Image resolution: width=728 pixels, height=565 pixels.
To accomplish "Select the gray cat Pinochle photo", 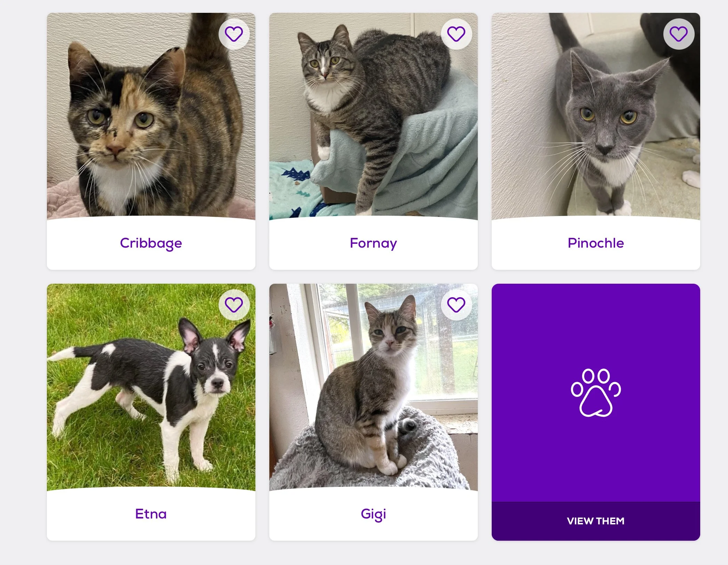I will pyautogui.click(x=596, y=116).
